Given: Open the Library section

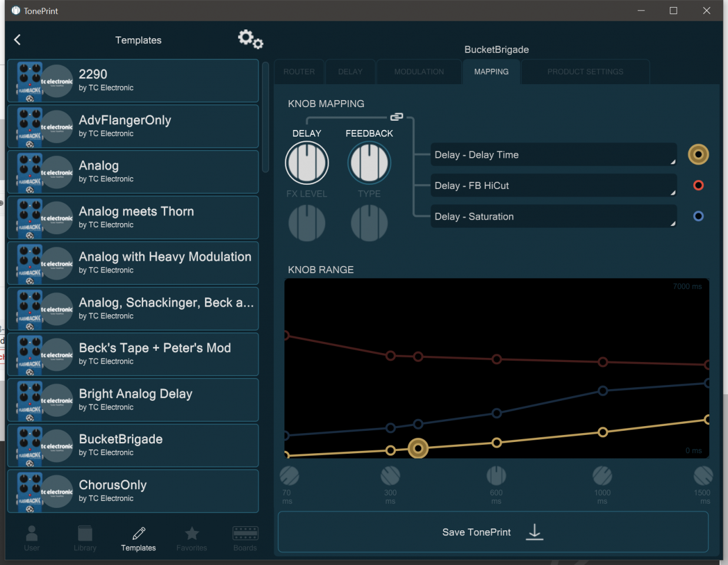Looking at the screenshot, I should pyautogui.click(x=85, y=539).
